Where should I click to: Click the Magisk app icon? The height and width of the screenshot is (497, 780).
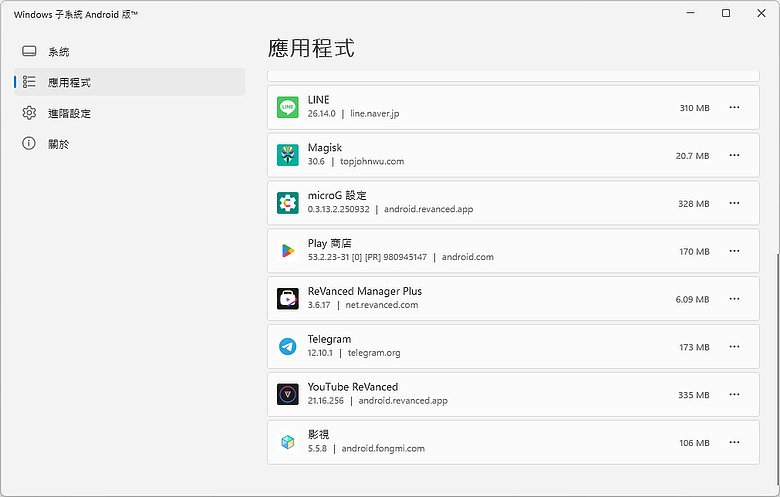[288, 155]
